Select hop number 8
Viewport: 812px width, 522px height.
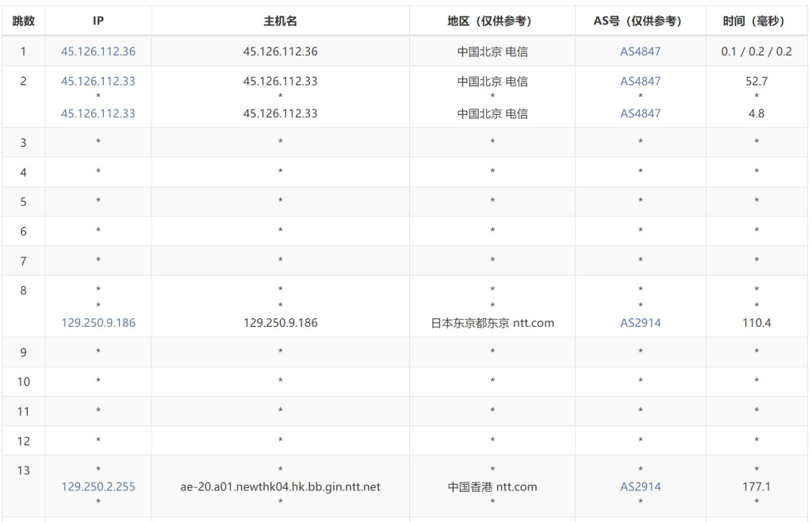[23, 290]
